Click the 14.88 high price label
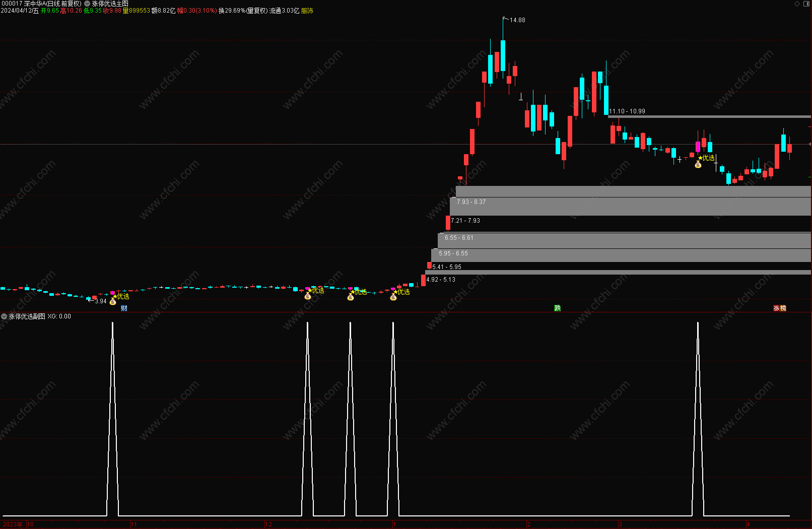This screenshot has height=529, width=812. (x=517, y=20)
